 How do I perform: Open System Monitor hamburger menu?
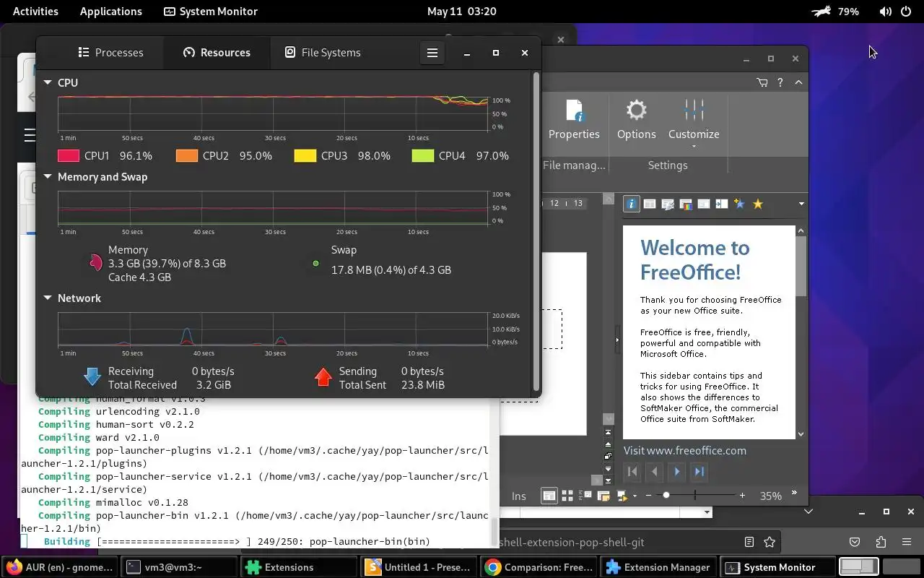click(432, 53)
